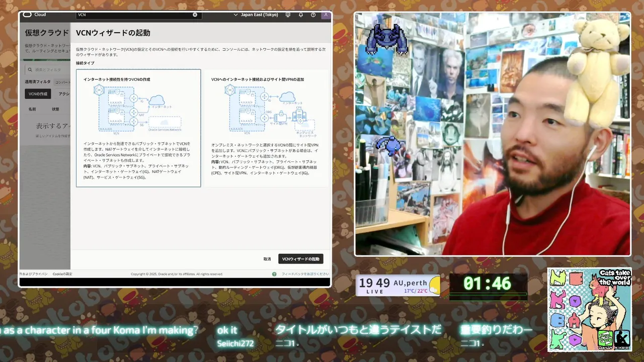The width and height of the screenshot is (644, 362).
Task: Click the コンパート filter chip
Action: (x=62, y=82)
